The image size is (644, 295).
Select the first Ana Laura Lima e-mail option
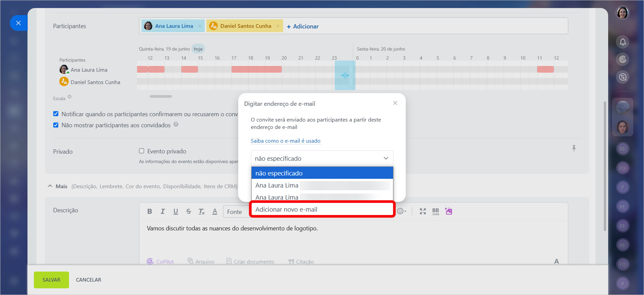[x=322, y=185]
